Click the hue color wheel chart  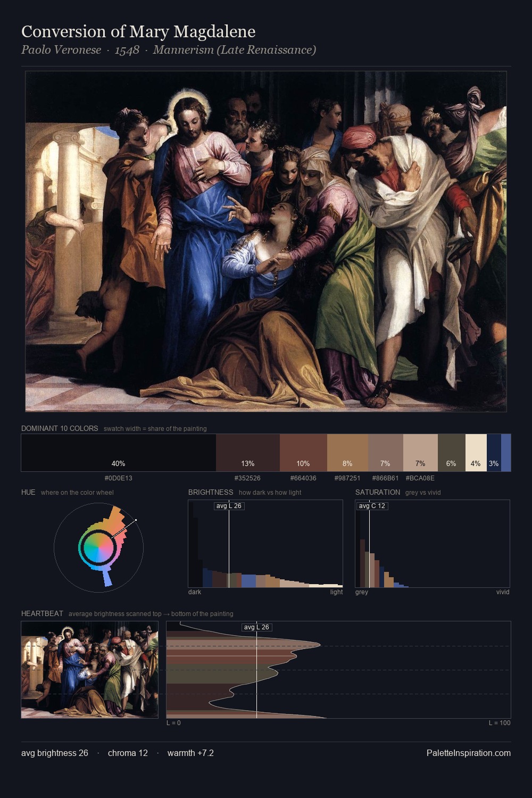point(98,547)
